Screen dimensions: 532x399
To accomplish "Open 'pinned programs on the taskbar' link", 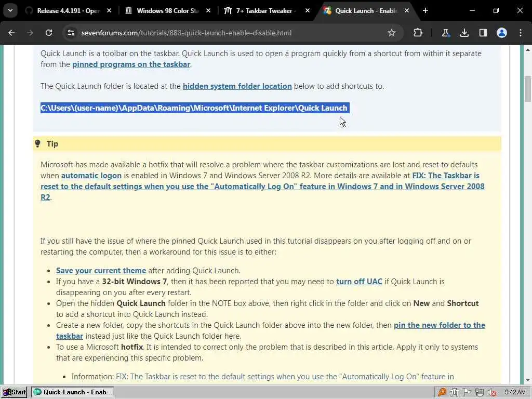I will [x=131, y=64].
